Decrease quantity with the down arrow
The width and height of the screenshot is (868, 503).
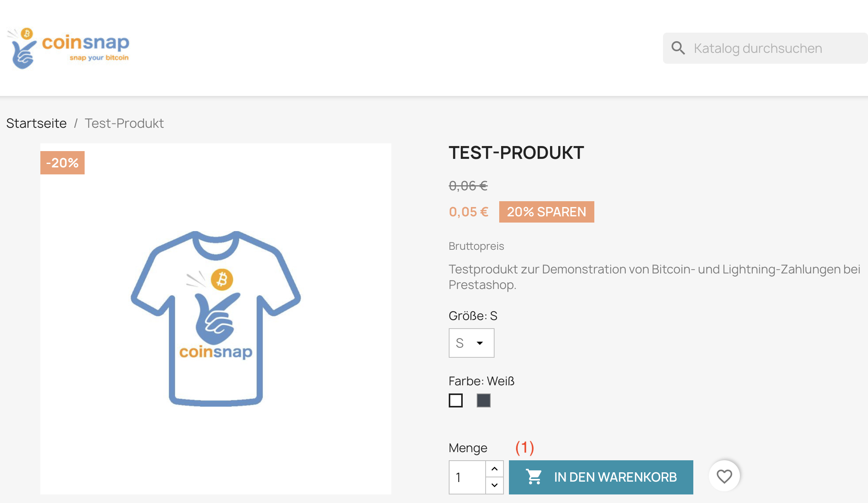coord(494,485)
